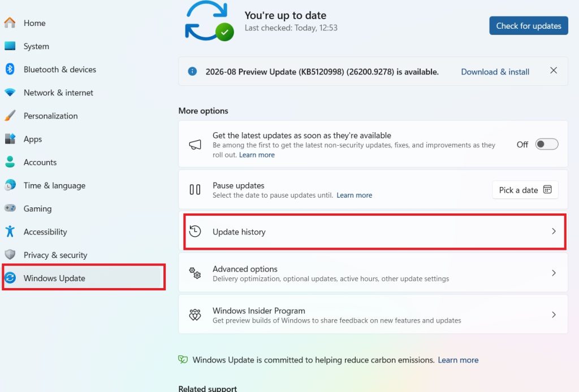The image size is (579, 392).
Task: Go to System settings
Action: [36, 46]
